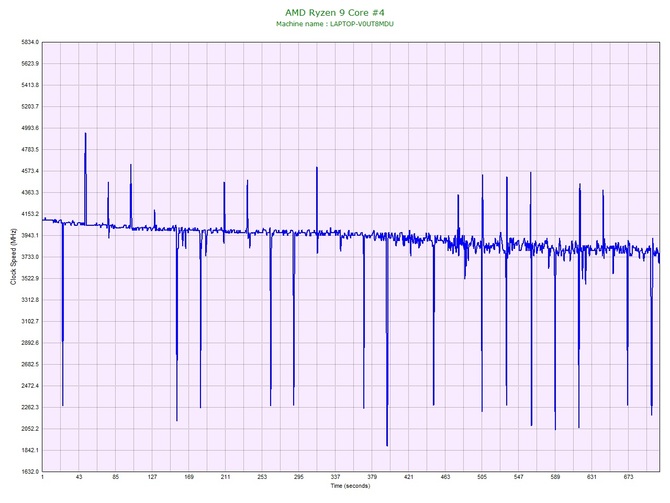Image resolution: width=670 pixels, height=503 pixels.
Task: Click the x-axis origin label 1
Action: pos(43,478)
